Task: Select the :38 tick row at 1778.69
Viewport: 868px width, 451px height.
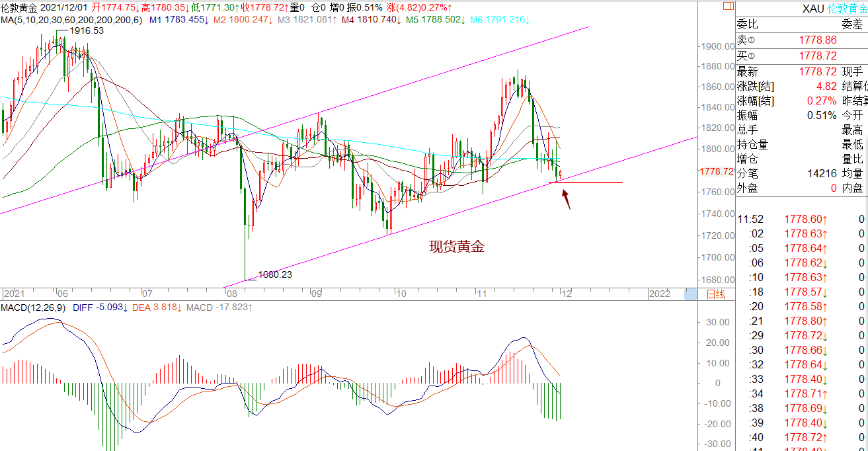Action: (802, 408)
